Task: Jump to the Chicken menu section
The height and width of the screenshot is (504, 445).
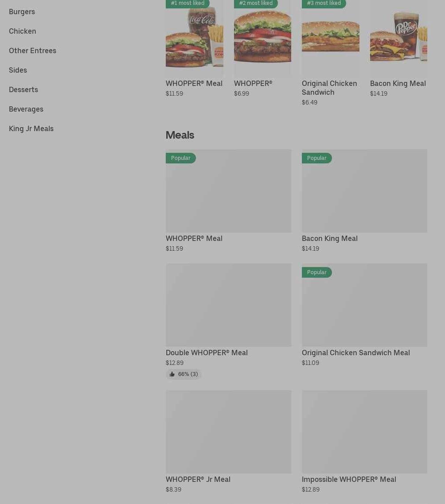Action: click(x=22, y=31)
